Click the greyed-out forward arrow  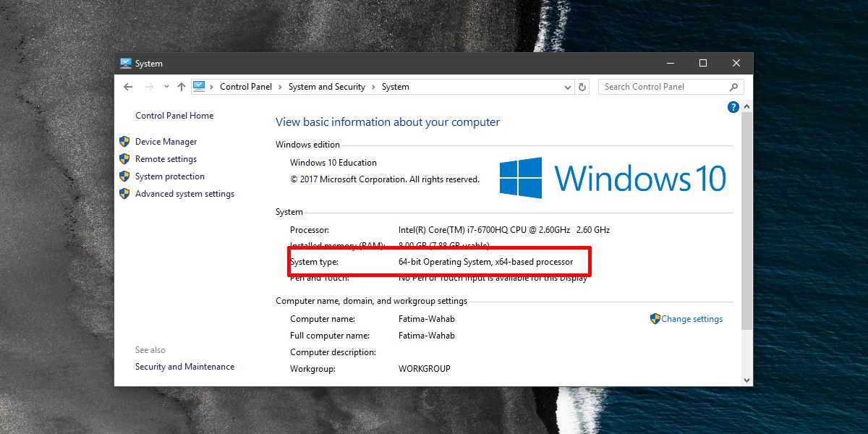(x=150, y=87)
